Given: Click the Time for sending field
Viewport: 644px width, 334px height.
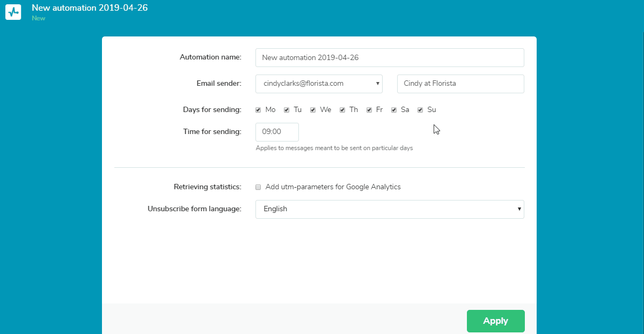Looking at the screenshot, I should click(277, 132).
